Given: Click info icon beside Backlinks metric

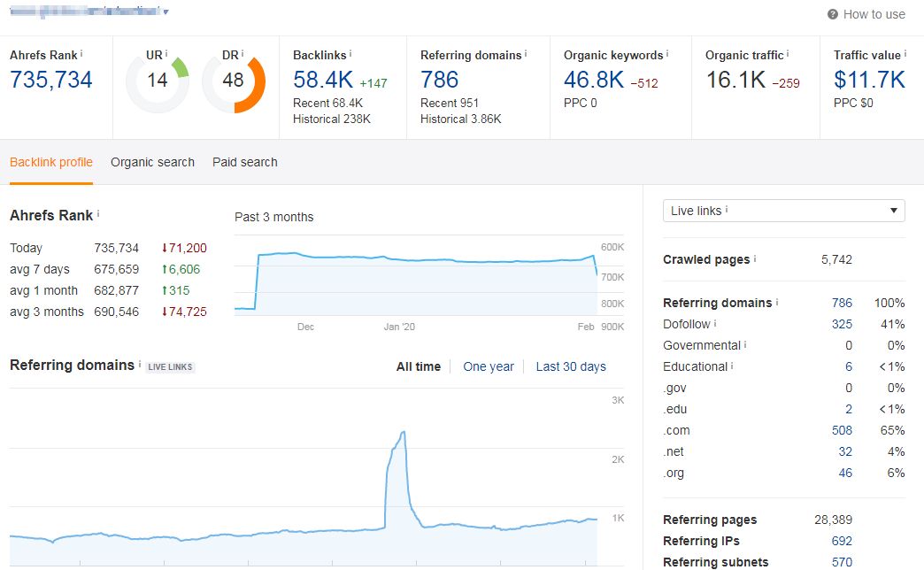Looking at the screenshot, I should point(350,54).
